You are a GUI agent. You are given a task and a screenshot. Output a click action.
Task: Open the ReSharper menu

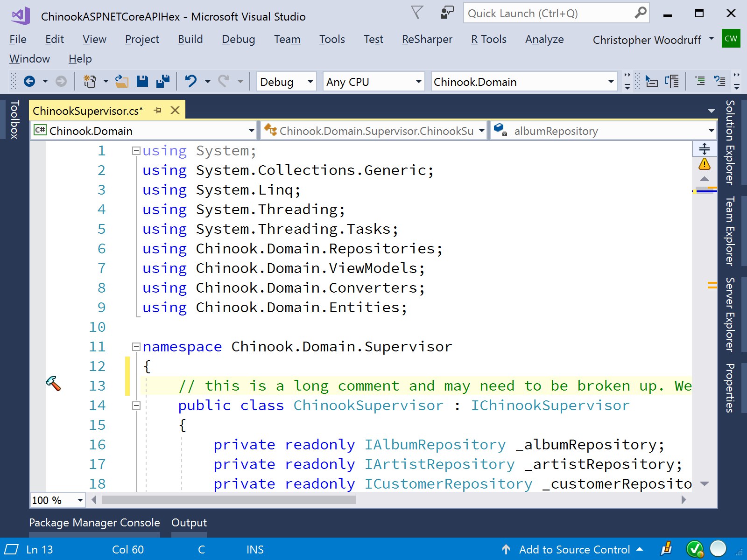(427, 39)
